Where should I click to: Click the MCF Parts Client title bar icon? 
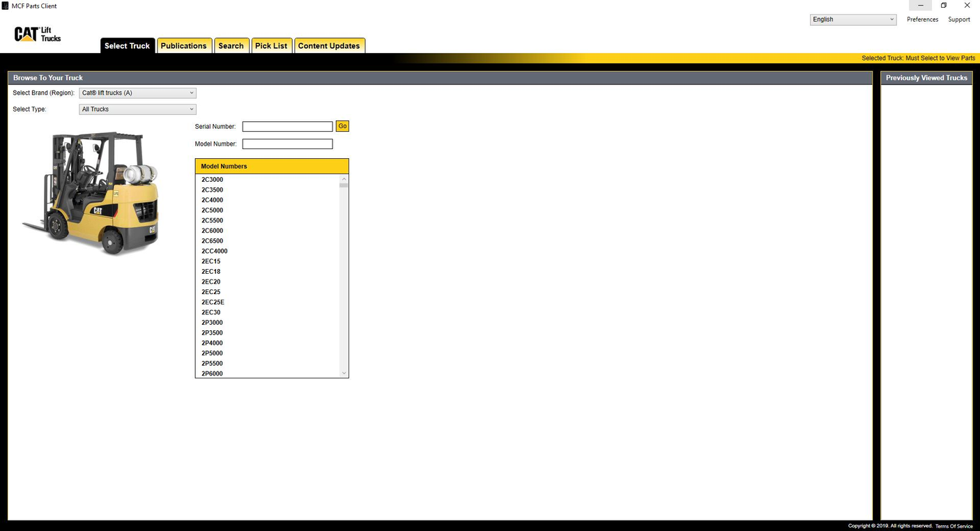click(5, 5)
